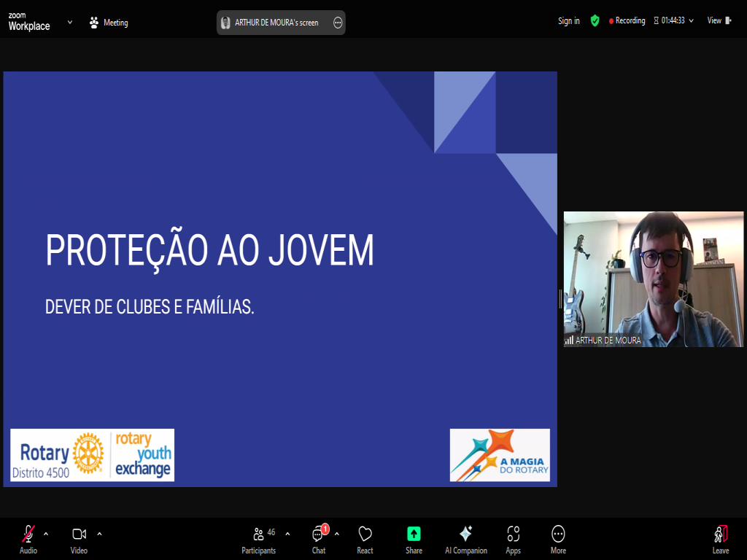Expand the chevron next to Participants
This screenshot has width=747, height=560.
pyautogui.click(x=287, y=533)
